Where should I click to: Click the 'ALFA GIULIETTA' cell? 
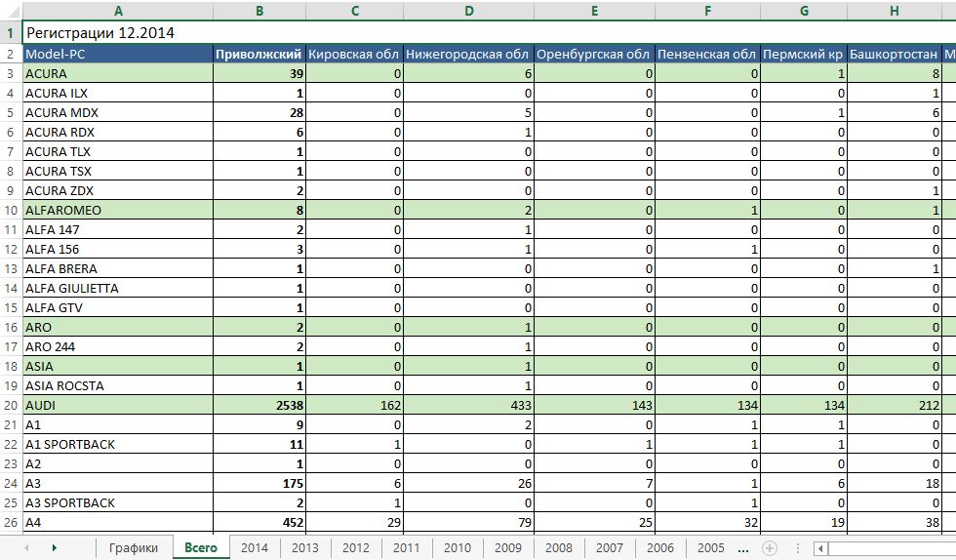[x=118, y=288]
